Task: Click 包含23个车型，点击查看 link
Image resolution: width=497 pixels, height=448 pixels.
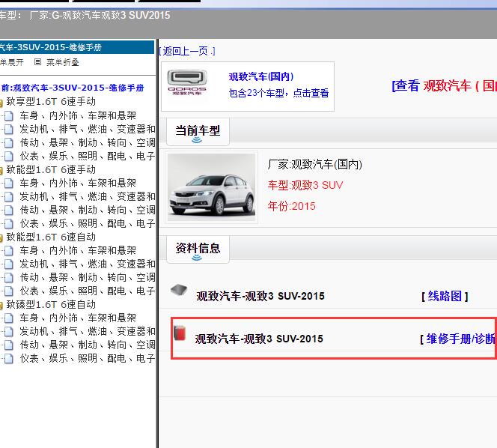Action: 278,93
